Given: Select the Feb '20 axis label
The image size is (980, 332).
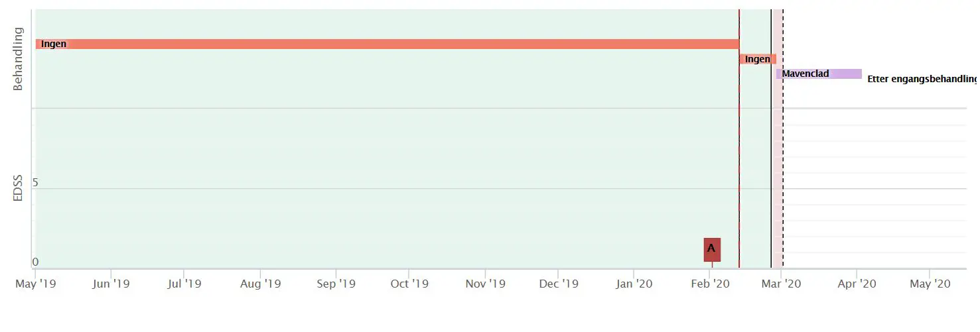Looking at the screenshot, I should 711,284.
